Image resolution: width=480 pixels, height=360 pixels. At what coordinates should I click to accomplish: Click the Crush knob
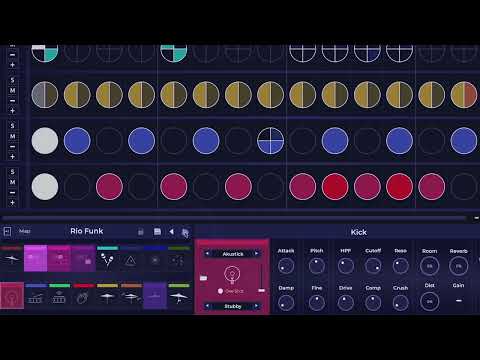[x=400, y=303]
